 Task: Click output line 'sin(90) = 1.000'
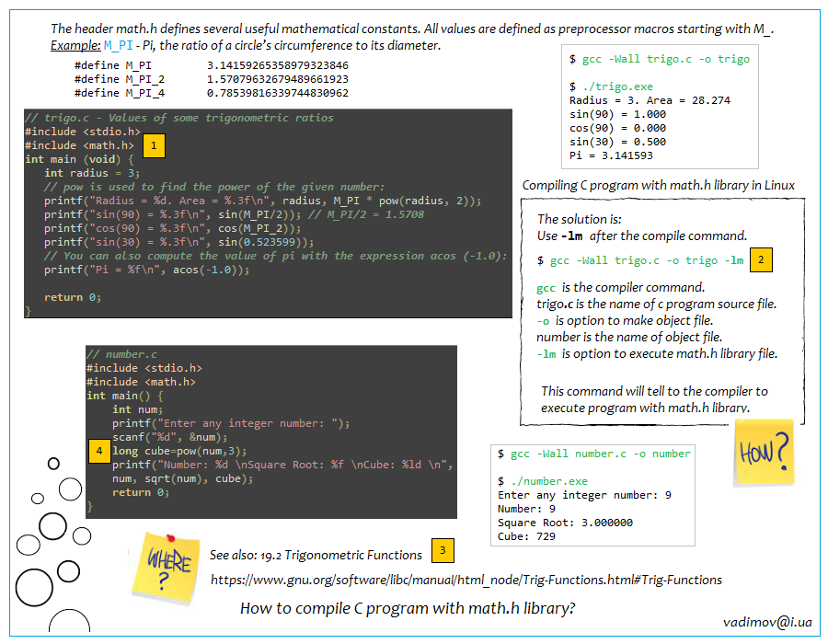[x=617, y=113]
